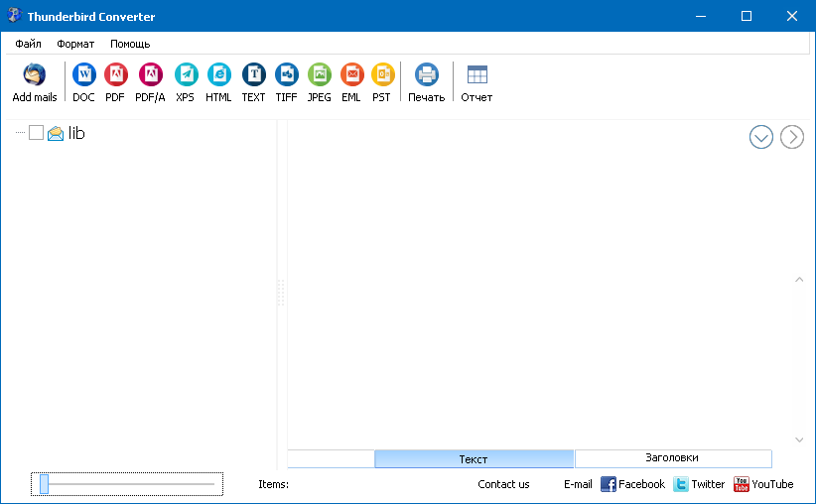The image size is (816, 504).
Task: Choose the TEXT export icon
Action: coord(254,74)
